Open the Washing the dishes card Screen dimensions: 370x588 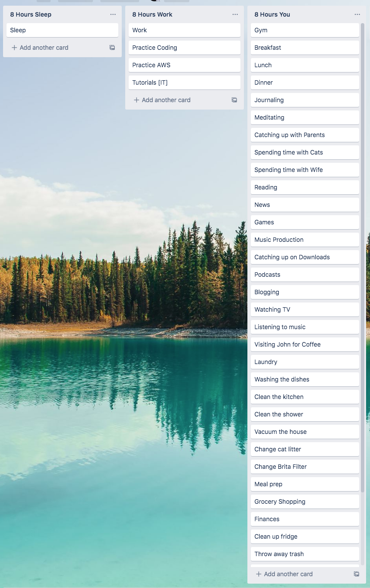click(x=305, y=379)
